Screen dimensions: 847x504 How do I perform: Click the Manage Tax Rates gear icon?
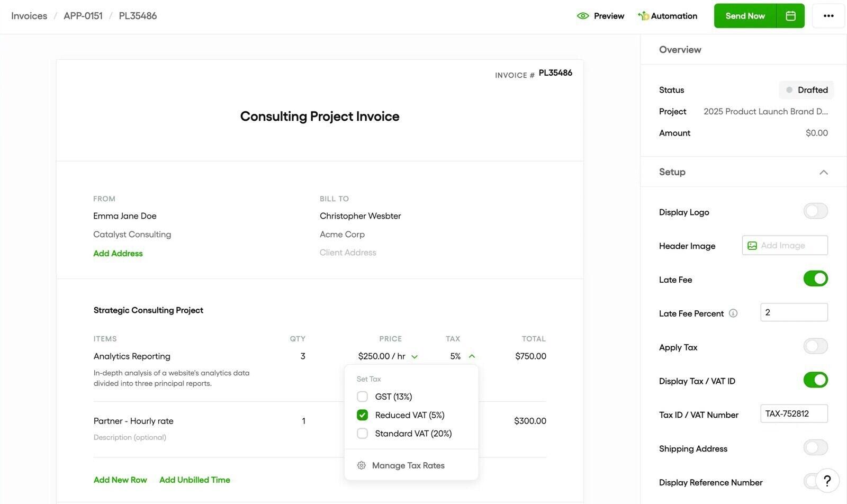pos(362,465)
